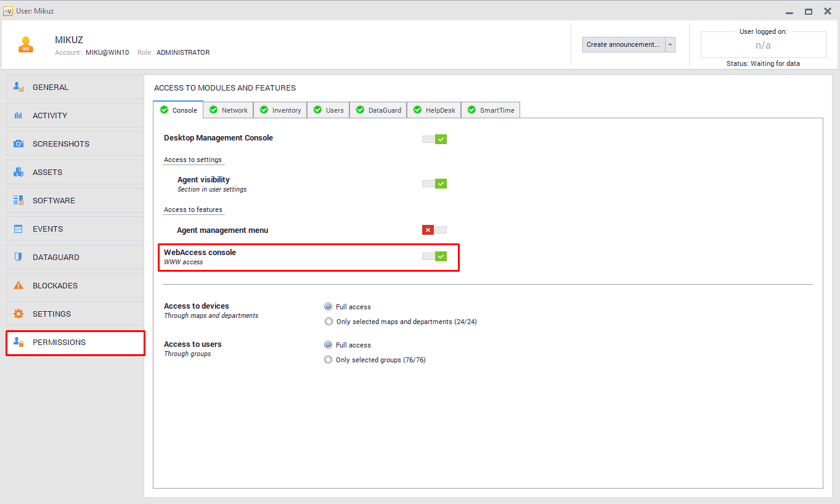
Task: Click the Create announcement button
Action: pos(623,44)
